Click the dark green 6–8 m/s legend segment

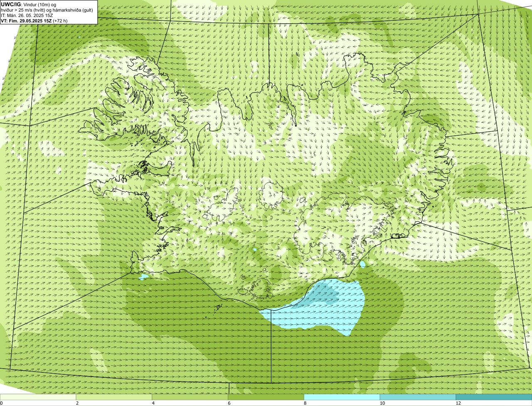[266, 397]
